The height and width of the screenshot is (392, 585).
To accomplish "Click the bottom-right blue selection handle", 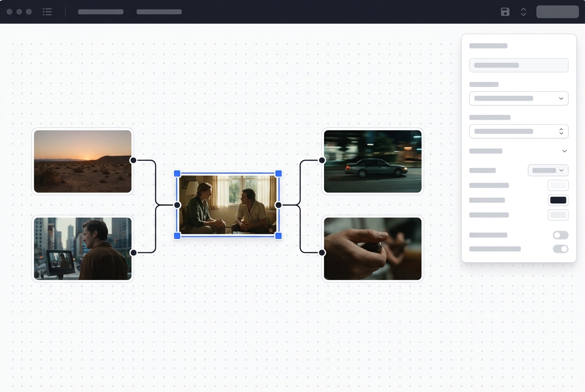I will point(279,236).
